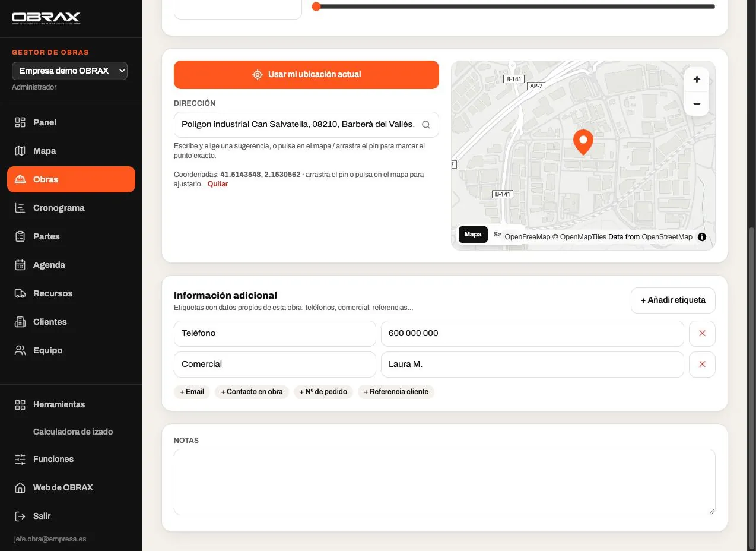Image resolution: width=756 pixels, height=551 pixels.
Task: Remove the Comercial tag row
Action: [x=702, y=365]
